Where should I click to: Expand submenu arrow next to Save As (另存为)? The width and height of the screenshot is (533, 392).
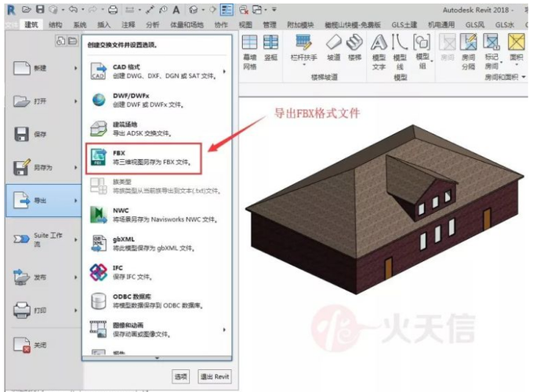coord(75,167)
